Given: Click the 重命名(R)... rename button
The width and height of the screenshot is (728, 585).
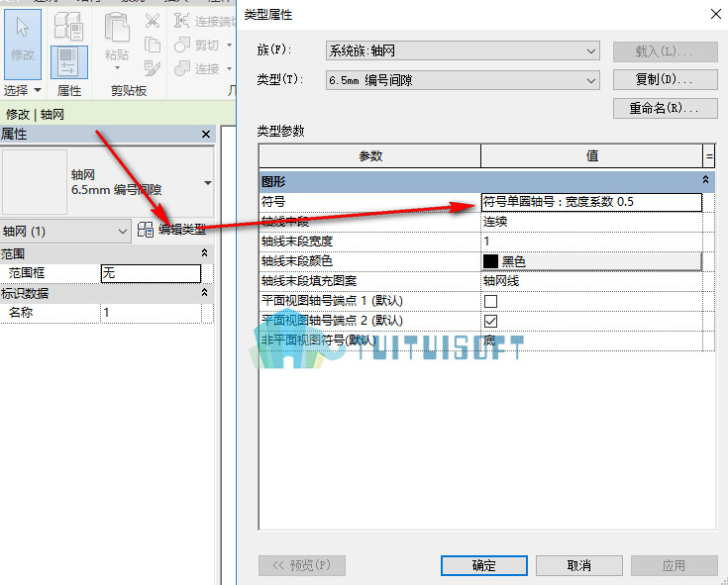Looking at the screenshot, I should pyautogui.click(x=666, y=108).
